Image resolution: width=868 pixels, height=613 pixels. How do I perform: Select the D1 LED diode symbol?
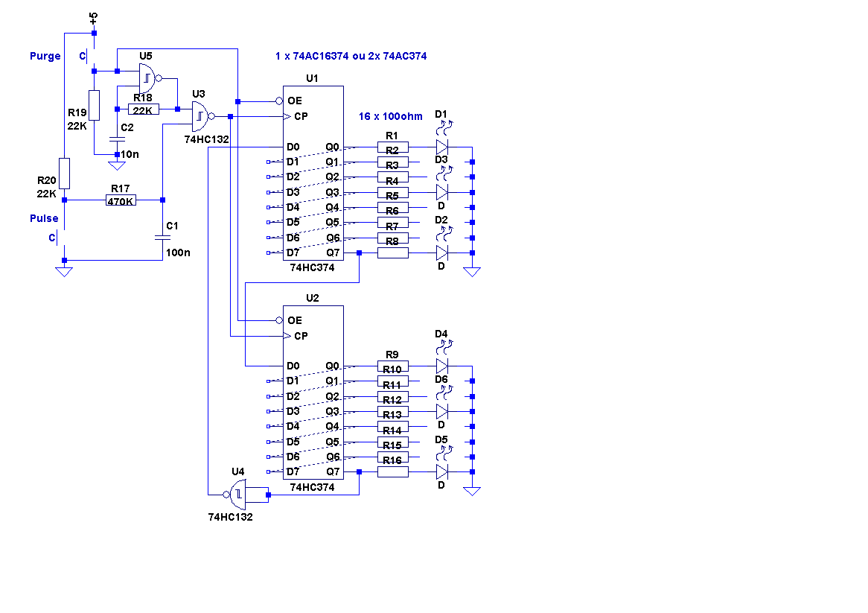click(442, 147)
